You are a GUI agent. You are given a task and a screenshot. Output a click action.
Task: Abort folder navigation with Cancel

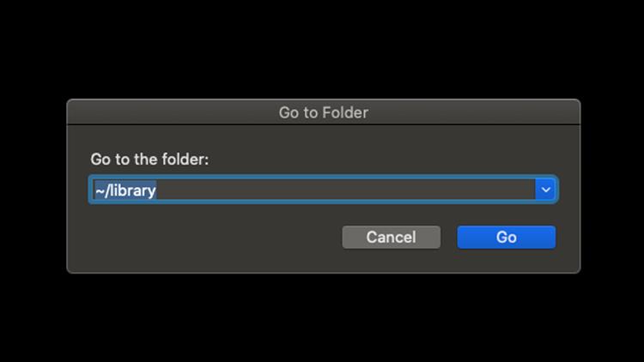pos(391,238)
